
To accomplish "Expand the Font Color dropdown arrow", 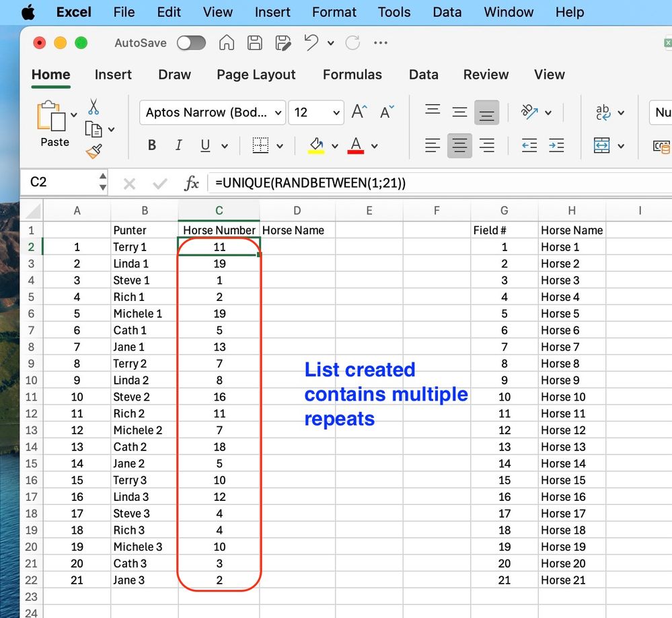I will 375,146.
